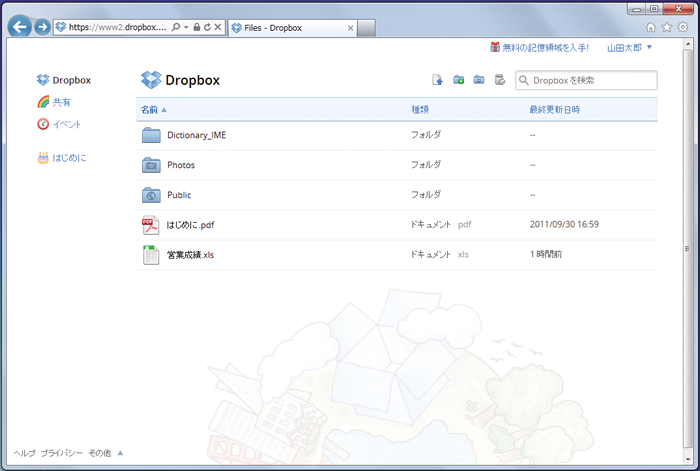Open 共有 in the sidebar
Image resolution: width=700 pixels, height=471 pixels.
pos(61,102)
